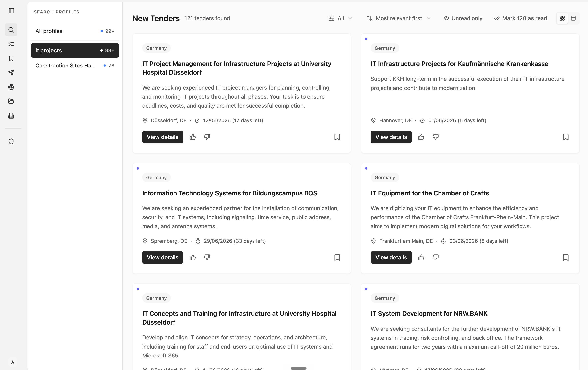
Task: Open the folder icon in left sidebar
Action: click(11, 101)
